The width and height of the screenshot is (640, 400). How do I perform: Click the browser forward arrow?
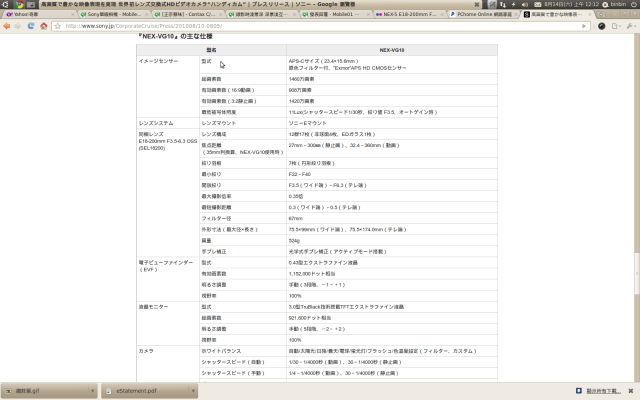(18, 26)
